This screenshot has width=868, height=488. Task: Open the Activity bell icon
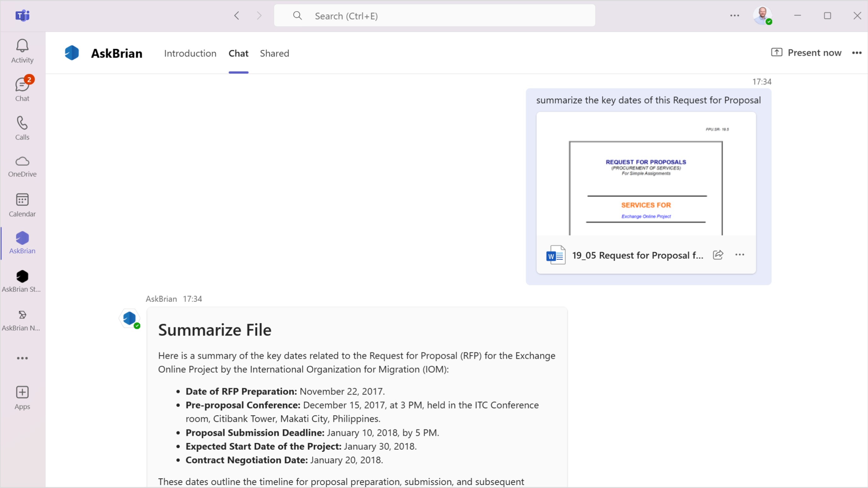coord(22,51)
